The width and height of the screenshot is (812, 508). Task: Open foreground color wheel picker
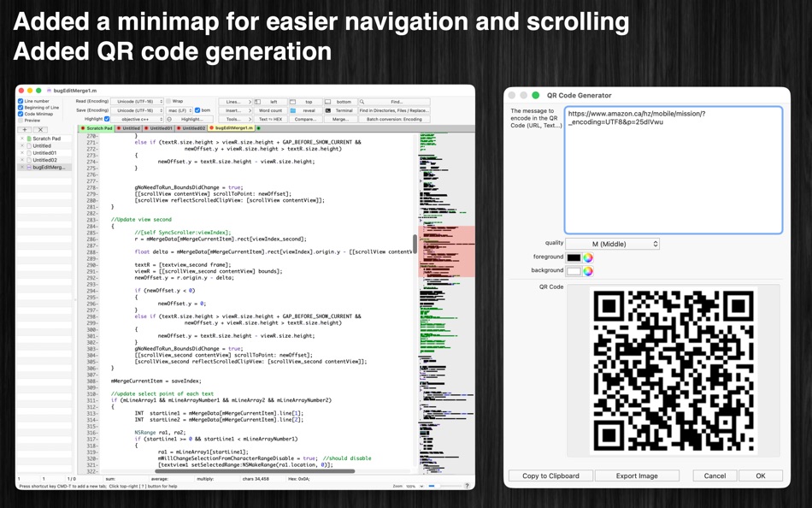click(588, 257)
